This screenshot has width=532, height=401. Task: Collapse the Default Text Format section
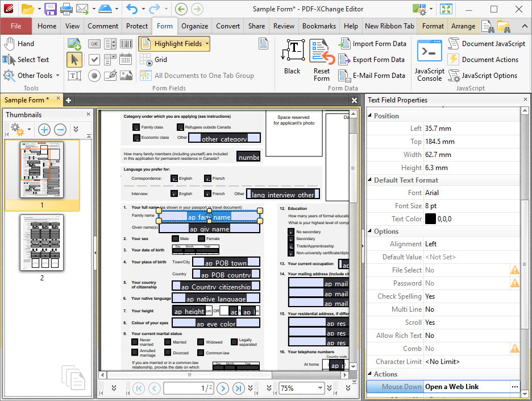pyautogui.click(x=370, y=180)
